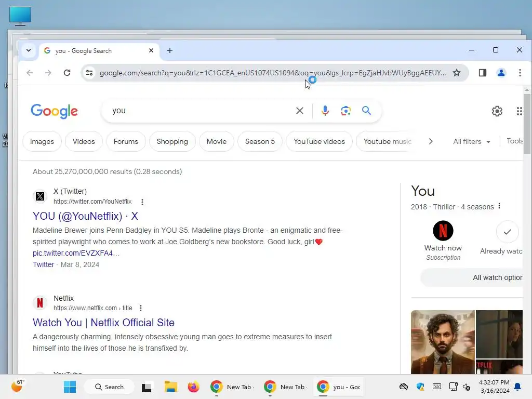Open Chrome profile avatar
The height and width of the screenshot is (399, 532).
(501, 73)
